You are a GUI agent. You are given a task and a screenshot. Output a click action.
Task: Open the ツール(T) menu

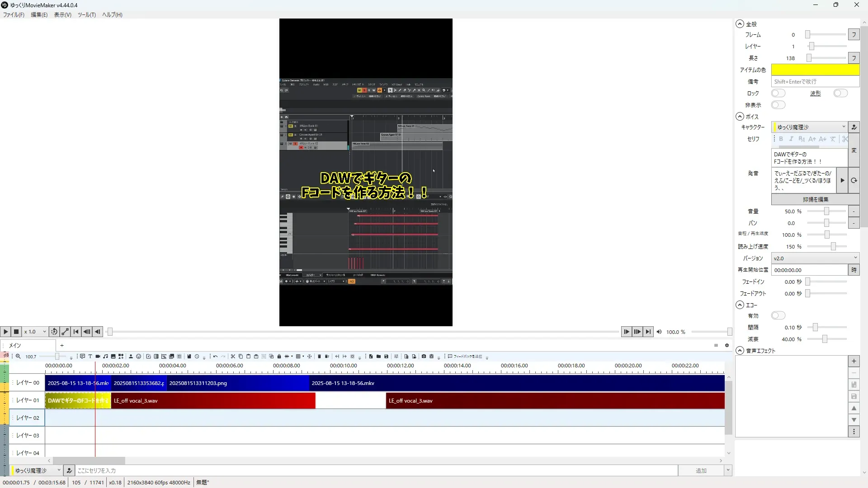(x=86, y=15)
